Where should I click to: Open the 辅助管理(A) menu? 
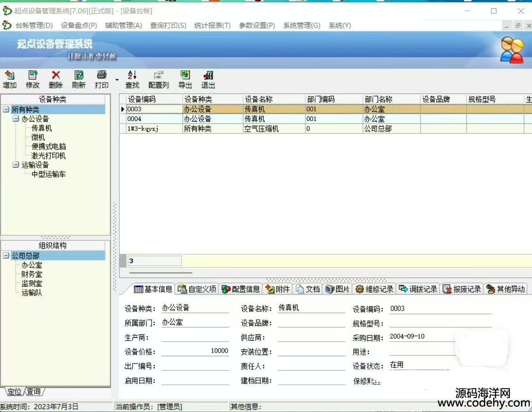tap(123, 25)
